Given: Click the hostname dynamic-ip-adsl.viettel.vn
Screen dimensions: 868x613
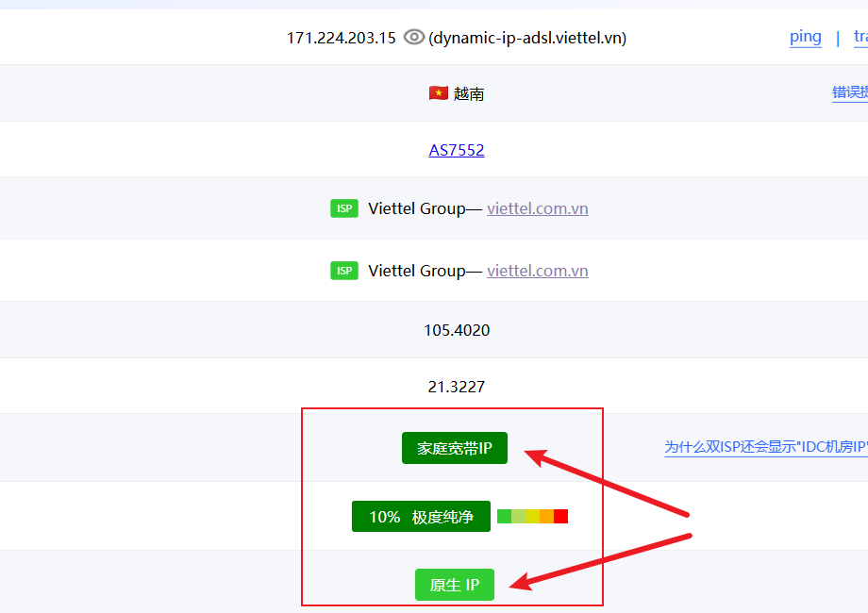Looking at the screenshot, I should [527, 38].
